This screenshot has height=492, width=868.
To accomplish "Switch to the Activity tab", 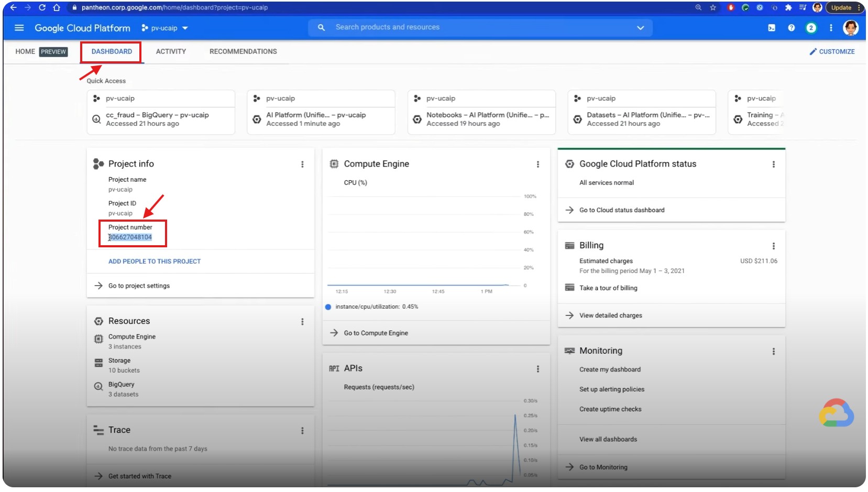I will point(171,51).
